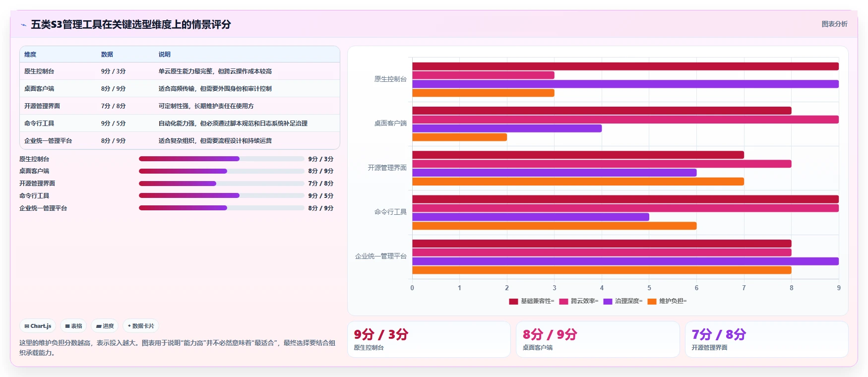The image size is (868, 377).
Task: Click the 原生控制台 y-axis label on chart
Action: (x=390, y=79)
